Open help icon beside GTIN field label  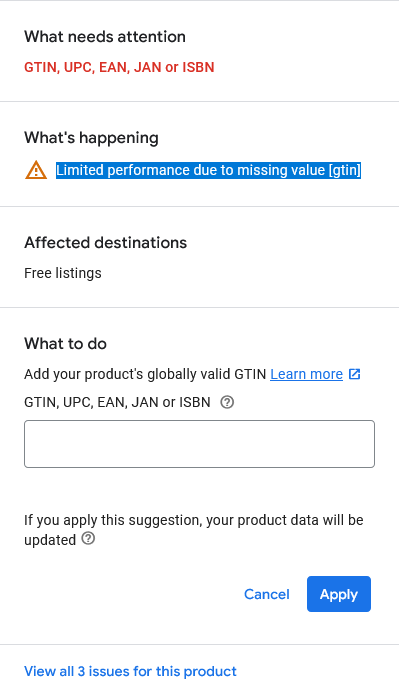tap(227, 402)
